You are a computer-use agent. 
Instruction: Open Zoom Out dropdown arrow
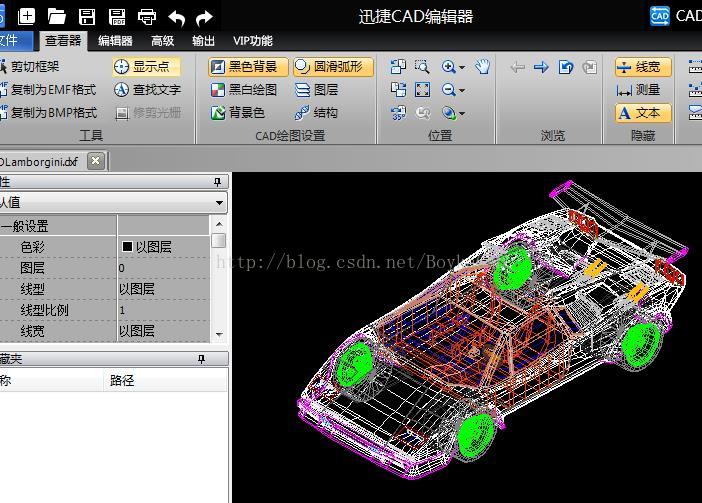click(462, 90)
